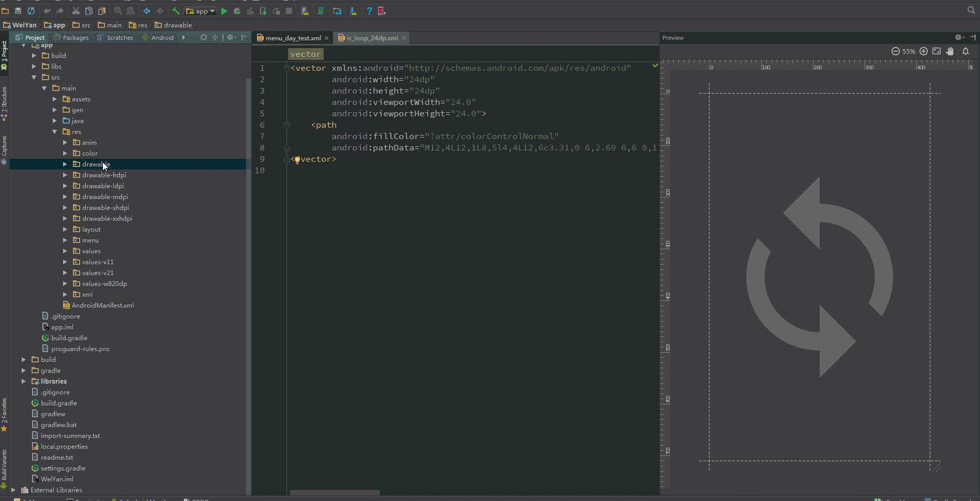Screen dimensions: 980x501
Task: Click Scroll from Source target icon
Action: (x=204, y=37)
